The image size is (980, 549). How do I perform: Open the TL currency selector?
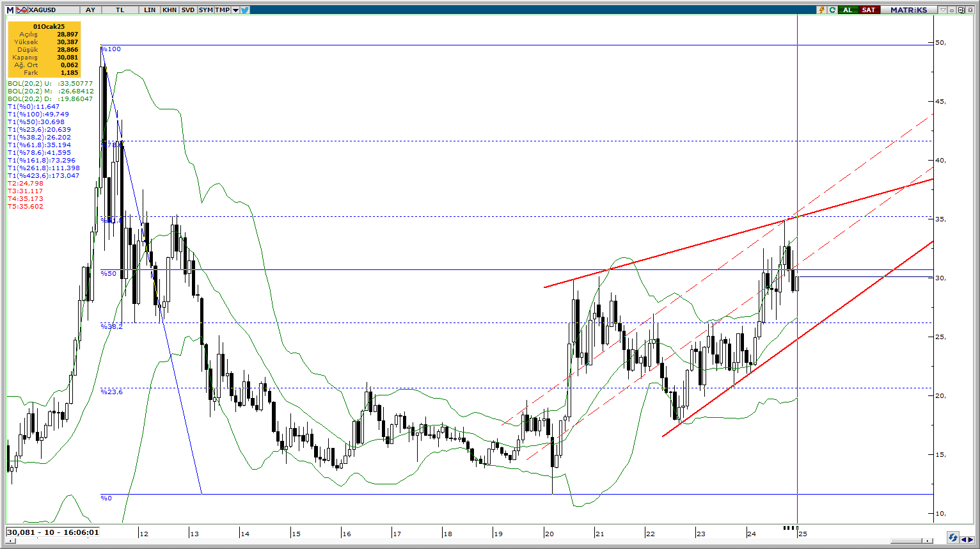point(120,10)
